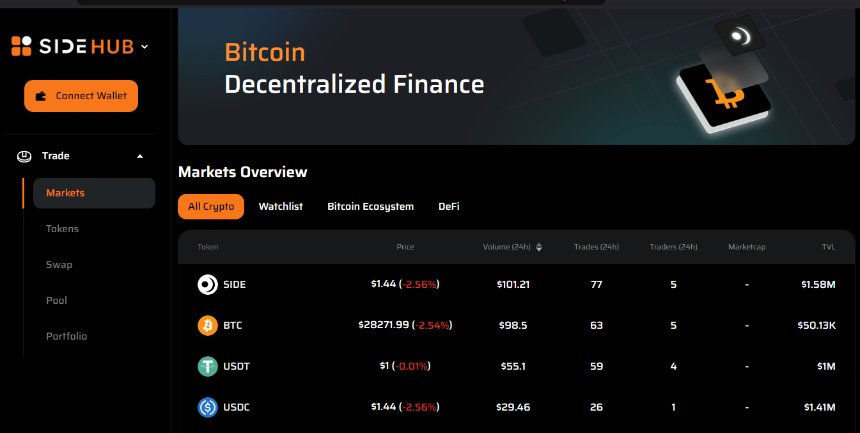Sort by Volume (24h) arrows
The width and height of the screenshot is (860, 433).
coord(539,247)
